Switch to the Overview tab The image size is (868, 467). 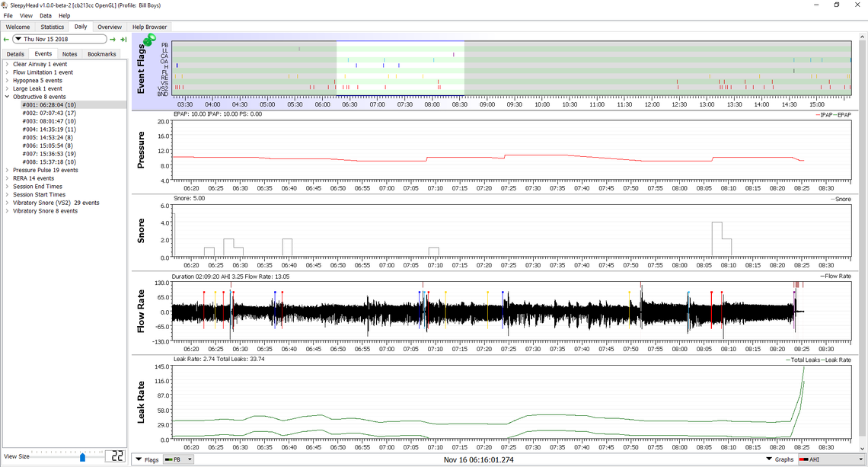(x=110, y=27)
